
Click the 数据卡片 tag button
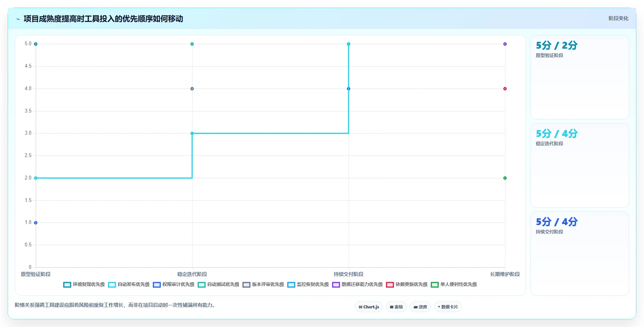click(448, 307)
